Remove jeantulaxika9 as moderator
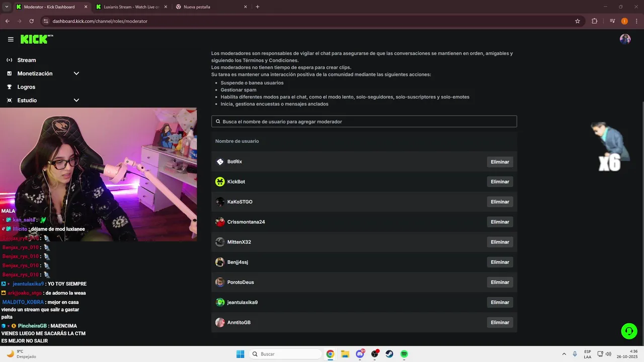 click(x=500, y=302)
